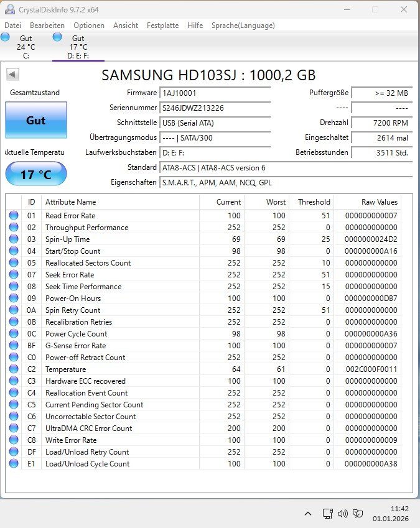Click the 17 °C temperature button
Viewport: 420px width, 528px height.
pos(36,174)
